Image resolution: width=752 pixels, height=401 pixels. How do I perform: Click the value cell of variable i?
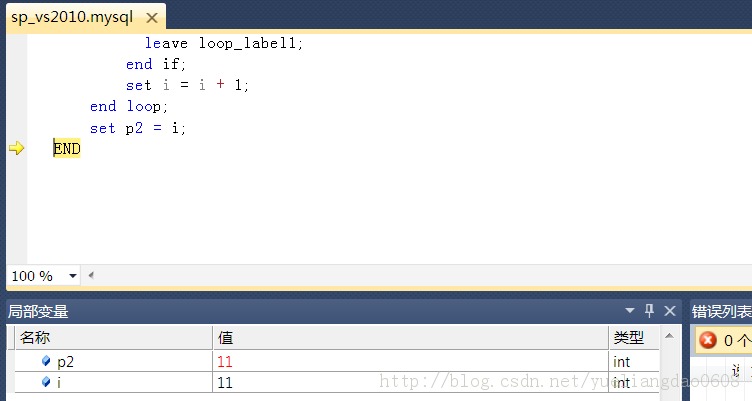click(225, 382)
